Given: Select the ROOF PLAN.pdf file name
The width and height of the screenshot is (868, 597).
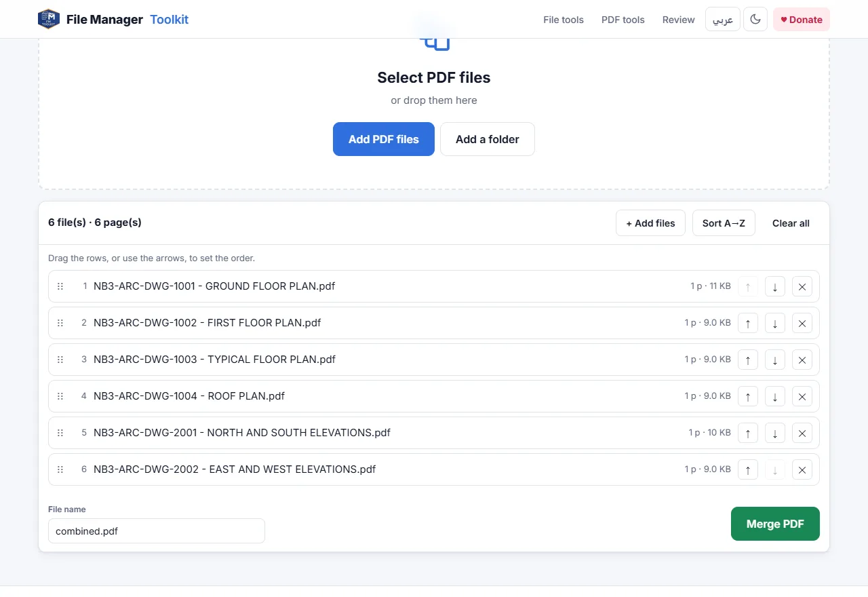Looking at the screenshot, I should 189,396.
